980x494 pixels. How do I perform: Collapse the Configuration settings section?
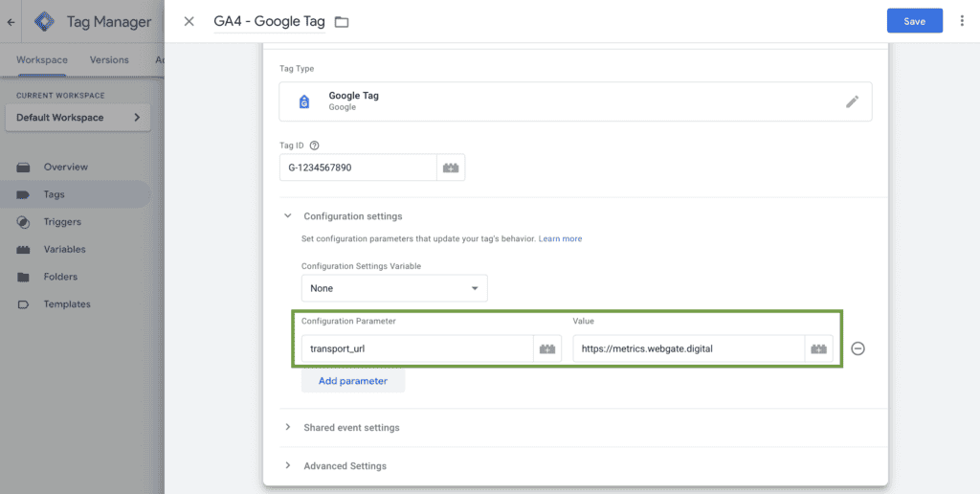tap(287, 216)
